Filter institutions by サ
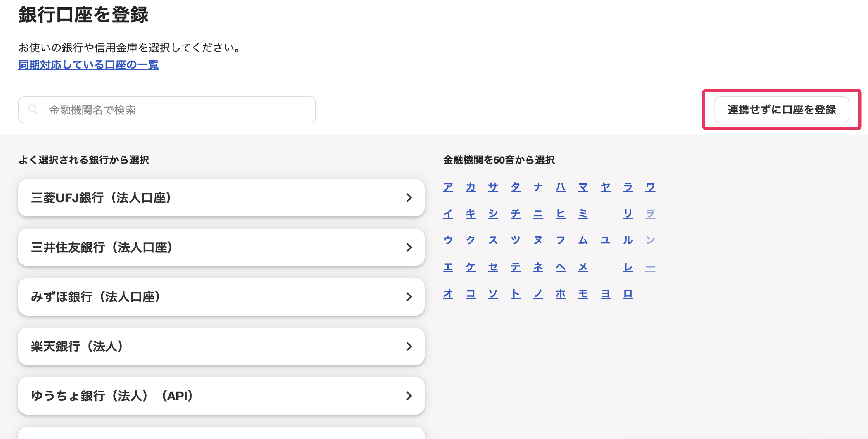This screenshot has height=439, width=868. [493, 187]
